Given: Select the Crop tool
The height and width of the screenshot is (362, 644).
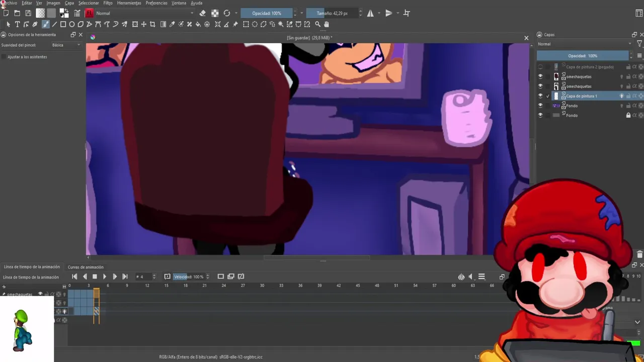Looking at the screenshot, I should (152, 24).
